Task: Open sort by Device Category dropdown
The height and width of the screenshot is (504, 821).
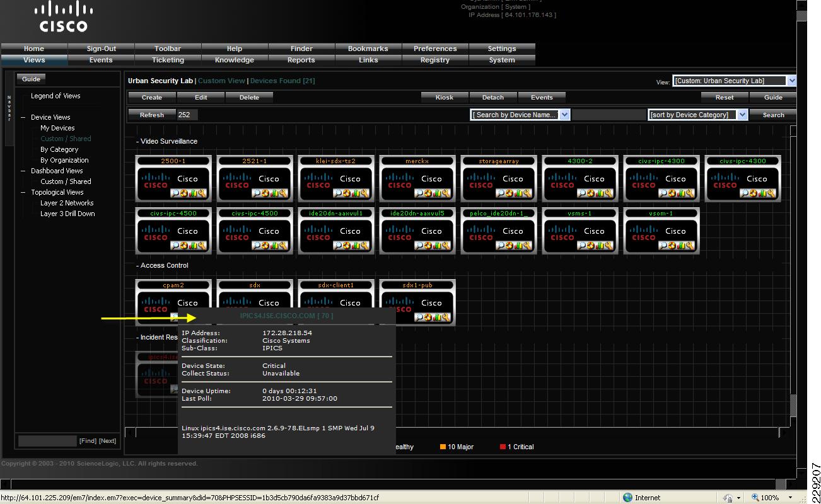Action: pos(698,115)
